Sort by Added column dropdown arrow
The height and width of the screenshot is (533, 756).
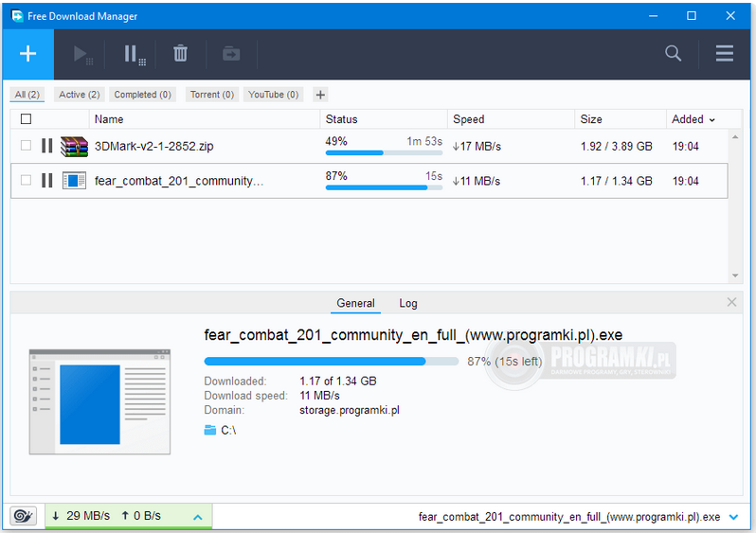(x=712, y=120)
